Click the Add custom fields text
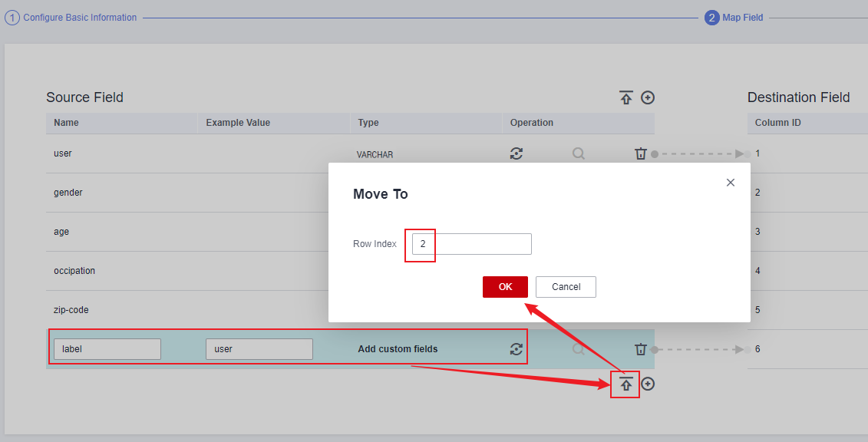The width and height of the screenshot is (868, 442). pyautogui.click(x=398, y=349)
